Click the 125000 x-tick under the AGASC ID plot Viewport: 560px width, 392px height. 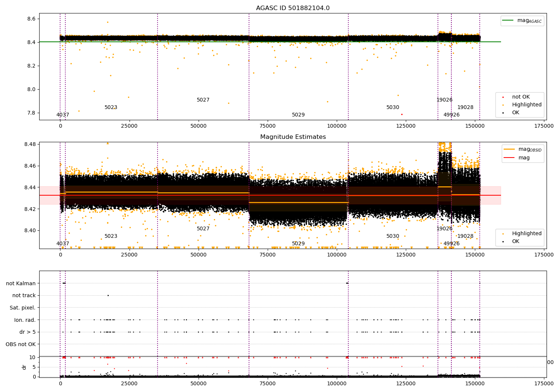tap(406, 126)
